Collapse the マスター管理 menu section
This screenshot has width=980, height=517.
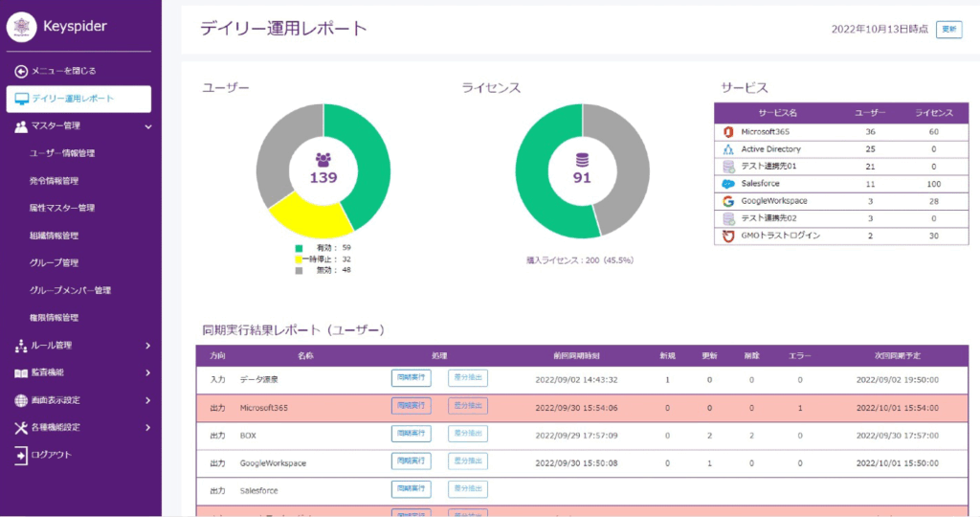tap(148, 125)
